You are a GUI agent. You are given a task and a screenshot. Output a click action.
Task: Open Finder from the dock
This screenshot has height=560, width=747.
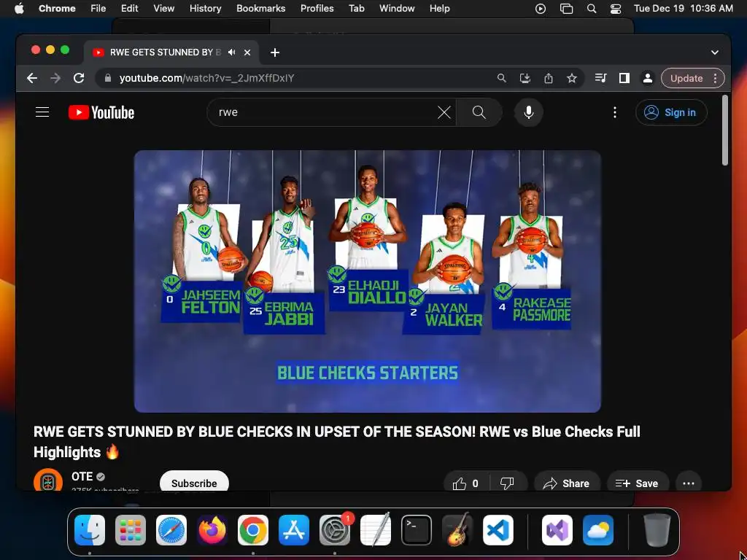tap(90, 530)
